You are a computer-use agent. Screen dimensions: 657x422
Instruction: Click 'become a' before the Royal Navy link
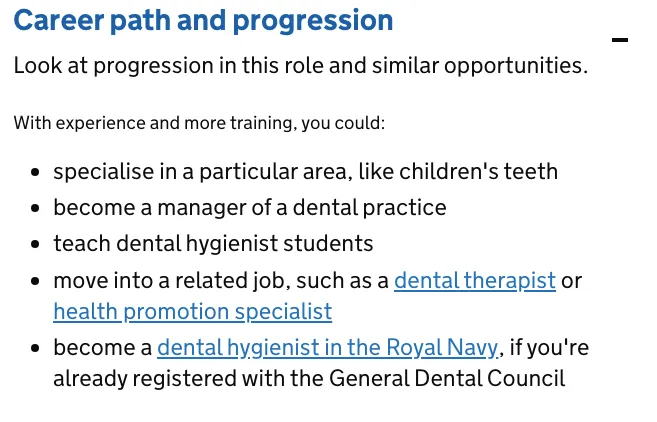click(x=103, y=347)
